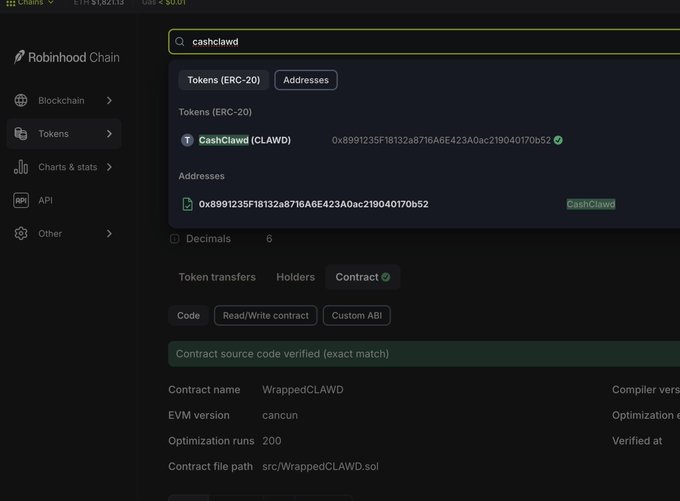
Task: Open Read/Write contract view
Action: [265, 315]
